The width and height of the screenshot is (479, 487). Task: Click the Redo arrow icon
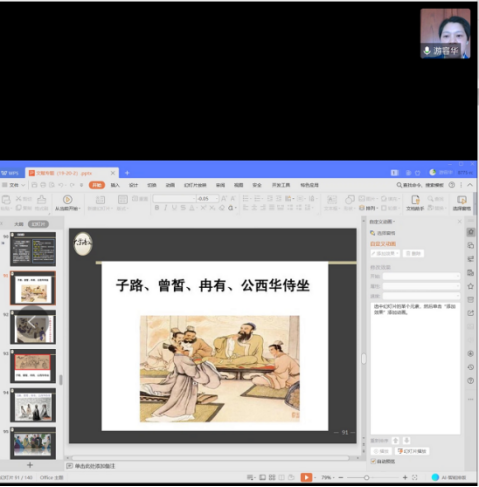click(x=72, y=185)
